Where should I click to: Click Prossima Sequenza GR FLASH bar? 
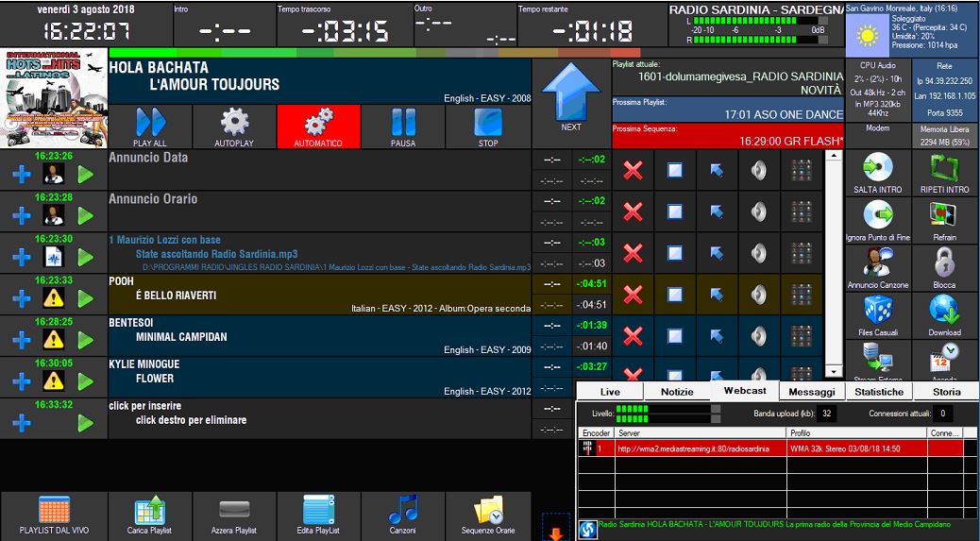(x=728, y=136)
